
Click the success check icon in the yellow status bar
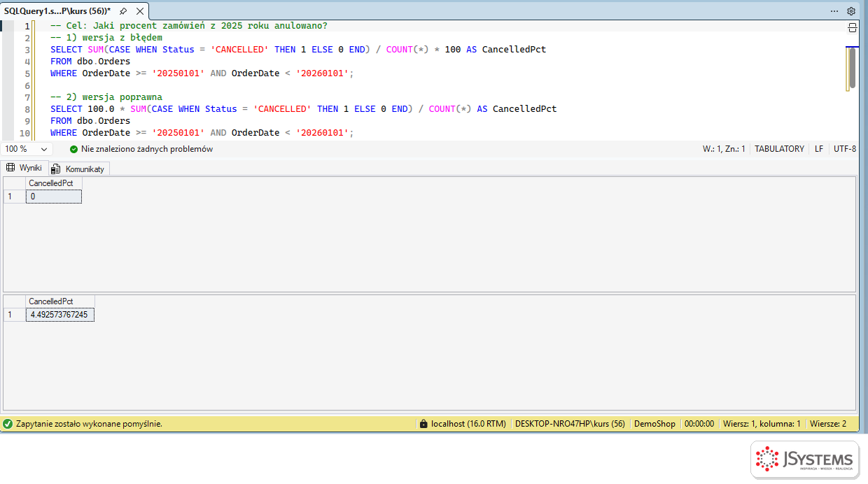(x=8, y=424)
